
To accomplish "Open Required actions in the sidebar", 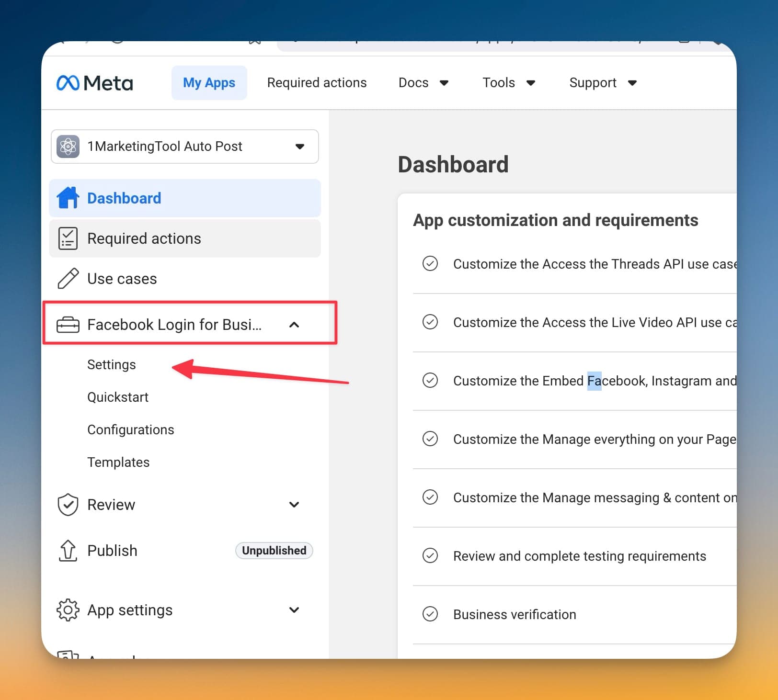I will (185, 238).
